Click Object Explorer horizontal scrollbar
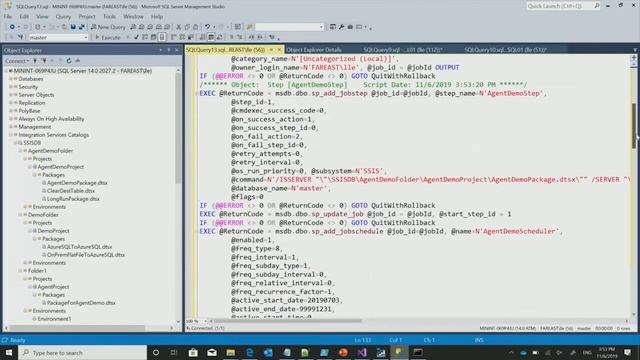Screen dimensions: 640x360 (78, 328)
